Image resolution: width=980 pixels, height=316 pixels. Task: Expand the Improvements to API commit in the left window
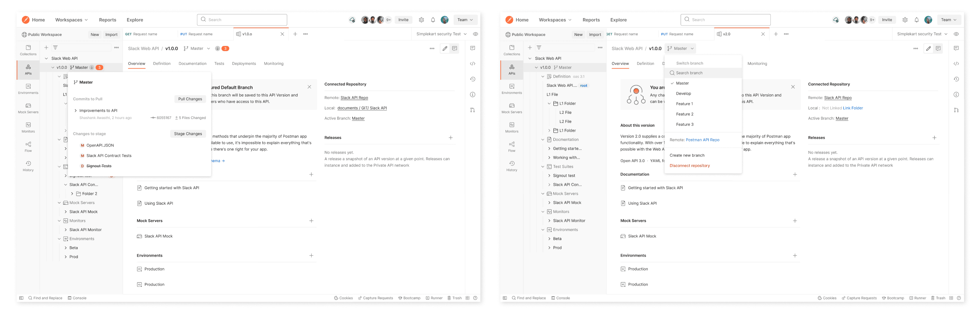76,111
